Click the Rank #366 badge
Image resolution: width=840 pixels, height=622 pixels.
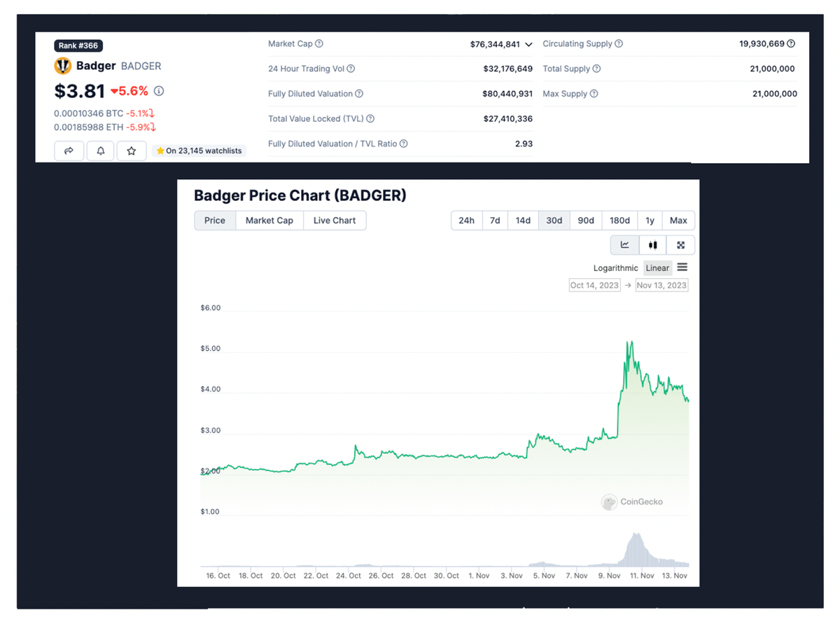click(78, 46)
